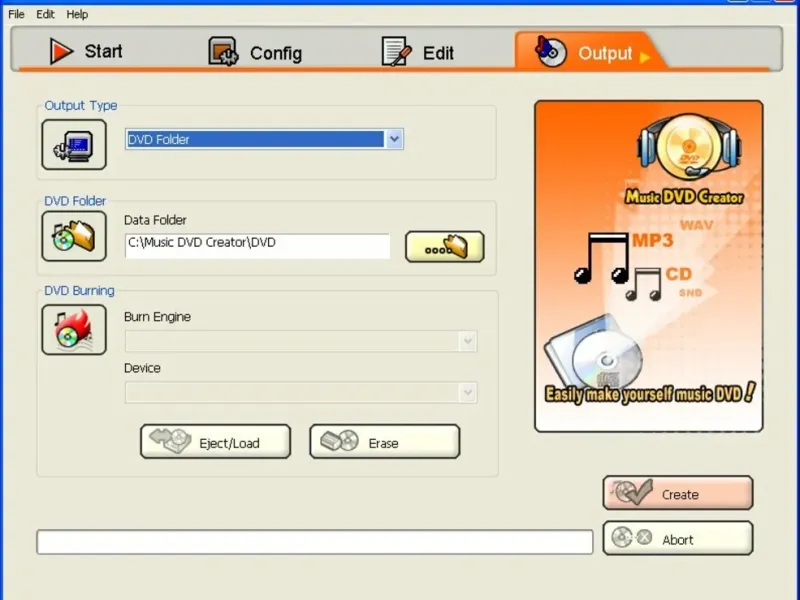Click the Burn Engine label
The width and height of the screenshot is (800, 600).
tap(157, 317)
